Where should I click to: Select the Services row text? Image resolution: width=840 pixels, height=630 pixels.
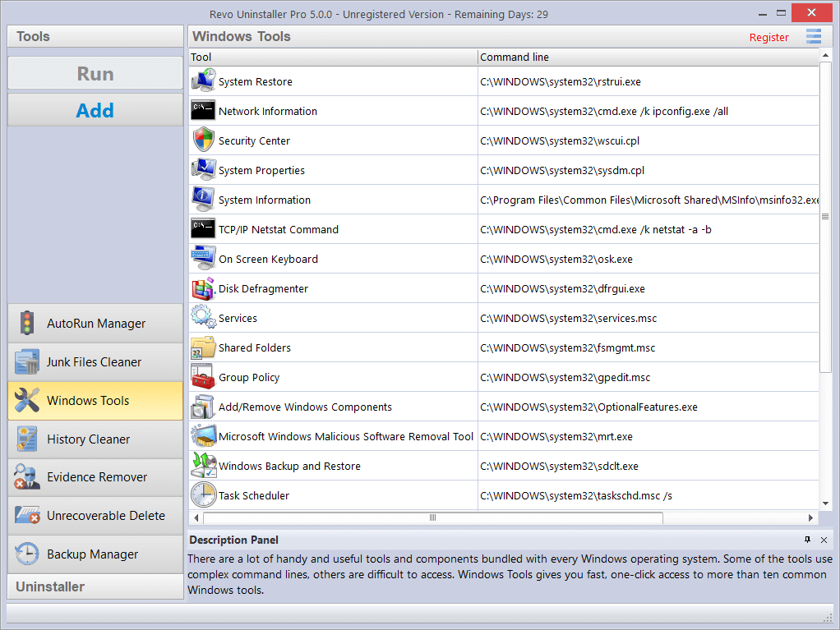238,318
